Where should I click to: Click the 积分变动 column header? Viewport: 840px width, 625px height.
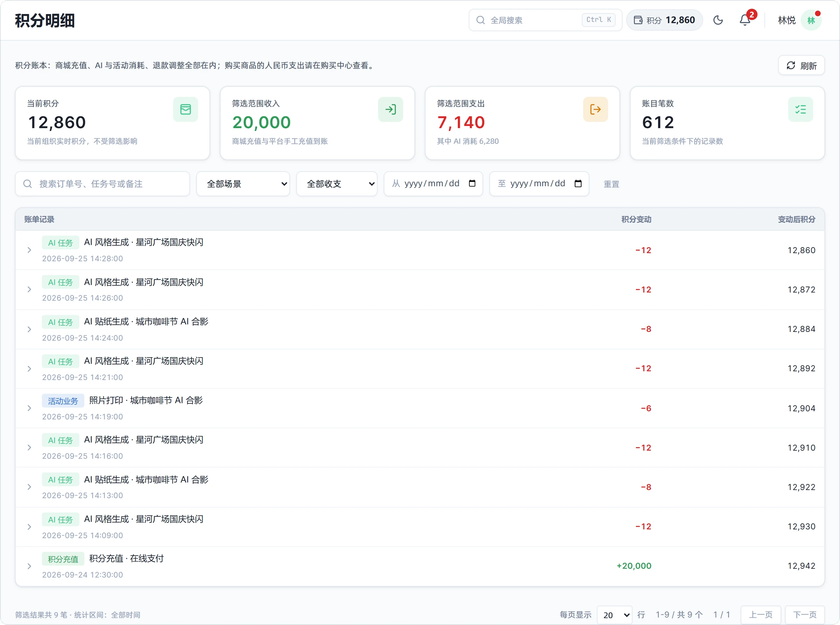(636, 220)
